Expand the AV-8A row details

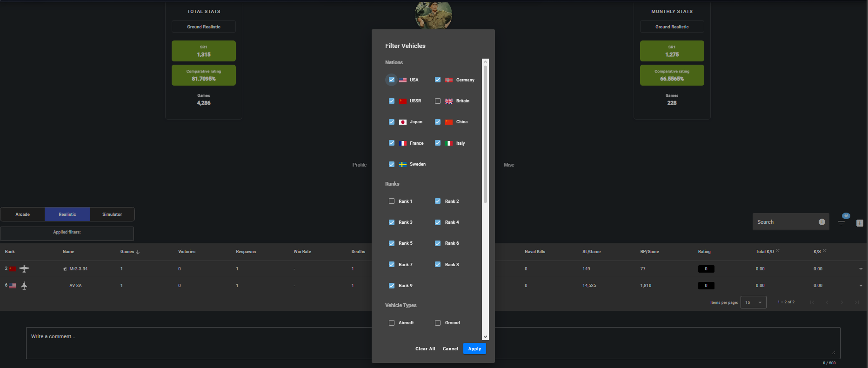pyautogui.click(x=861, y=286)
